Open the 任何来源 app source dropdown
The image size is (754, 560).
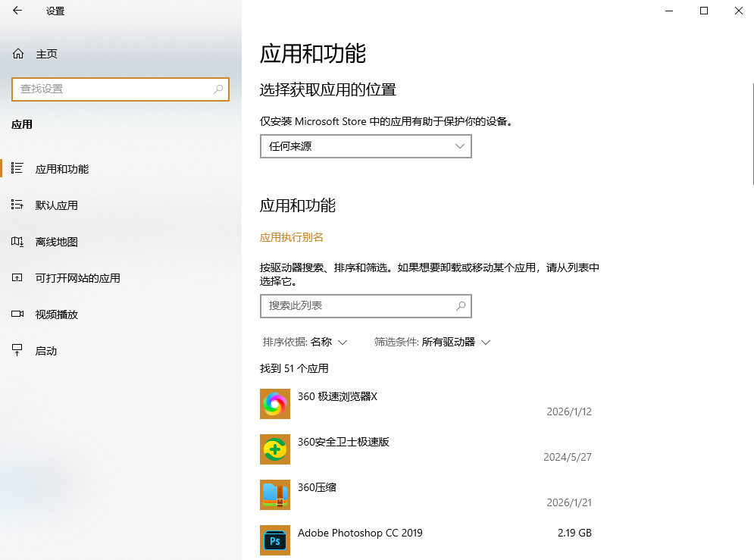point(365,145)
